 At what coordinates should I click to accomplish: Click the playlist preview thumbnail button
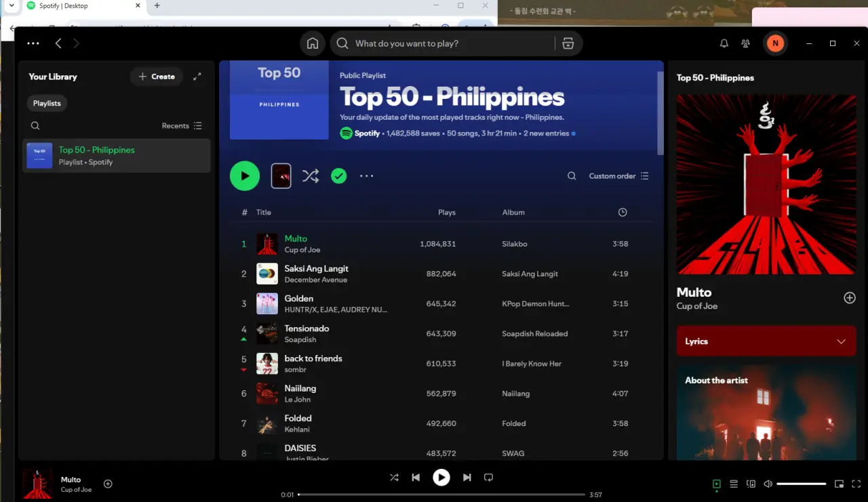[281, 176]
